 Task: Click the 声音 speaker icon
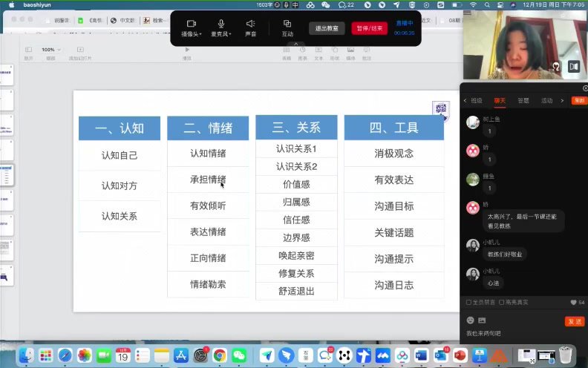250,24
